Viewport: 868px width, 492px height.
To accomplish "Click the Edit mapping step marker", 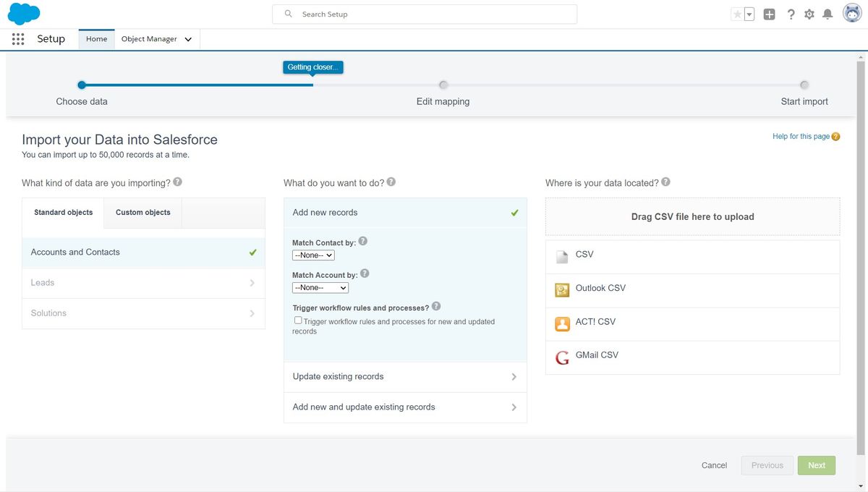I will pyautogui.click(x=443, y=85).
